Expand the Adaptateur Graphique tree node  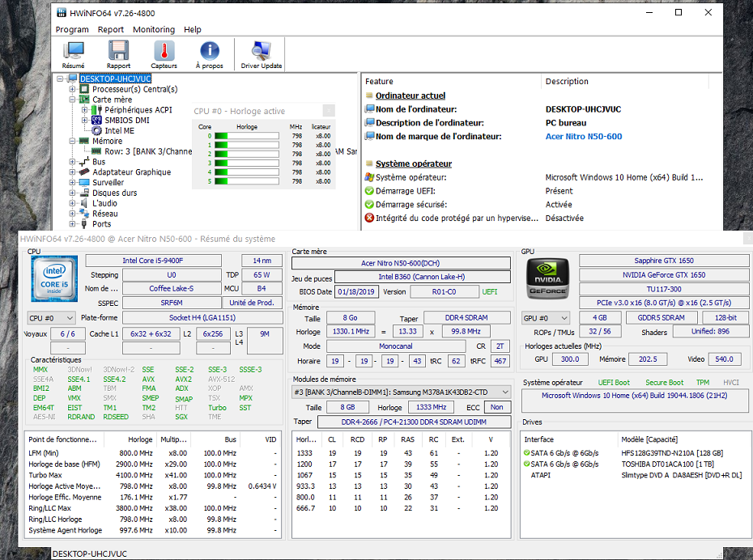(x=72, y=172)
